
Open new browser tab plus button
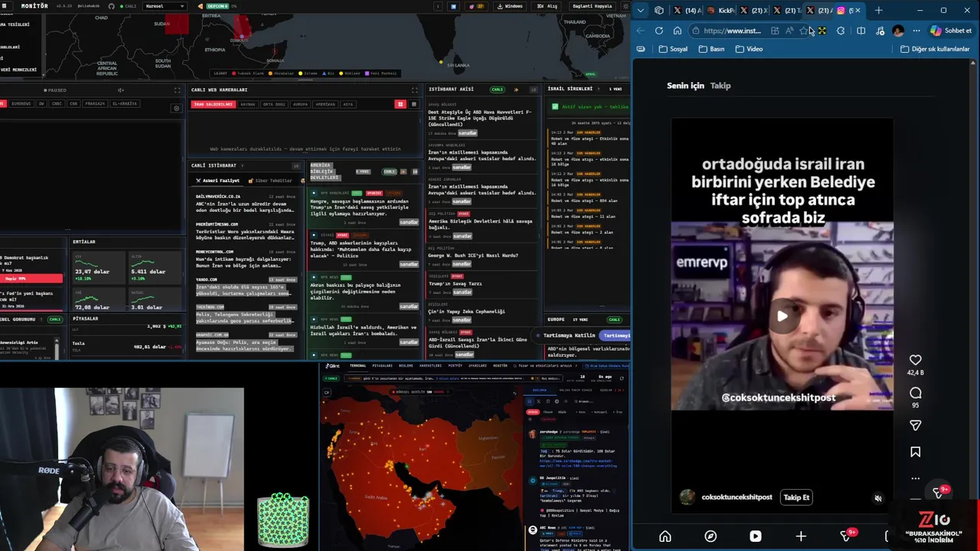pos(878,10)
